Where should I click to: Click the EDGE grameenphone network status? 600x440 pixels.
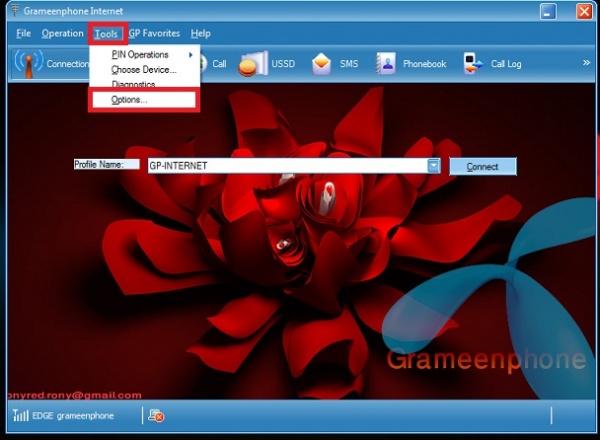click(73, 416)
